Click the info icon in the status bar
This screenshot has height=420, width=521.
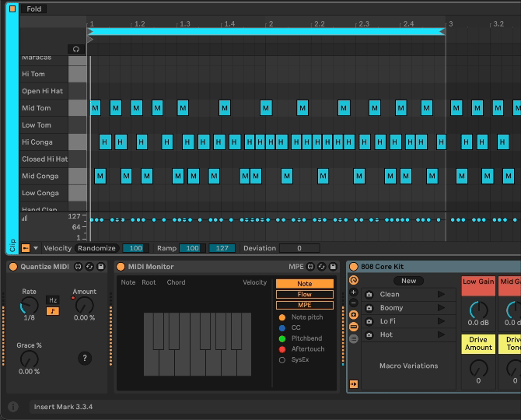pyautogui.click(x=13, y=407)
